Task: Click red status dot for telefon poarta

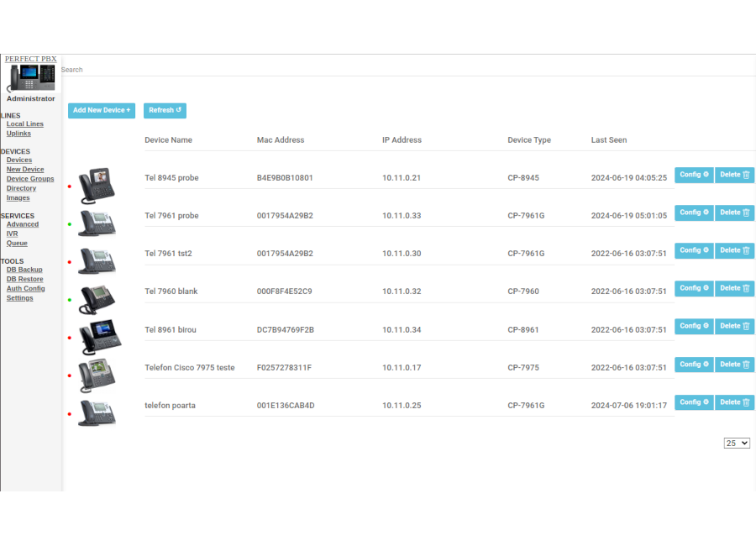Action: [x=70, y=414]
